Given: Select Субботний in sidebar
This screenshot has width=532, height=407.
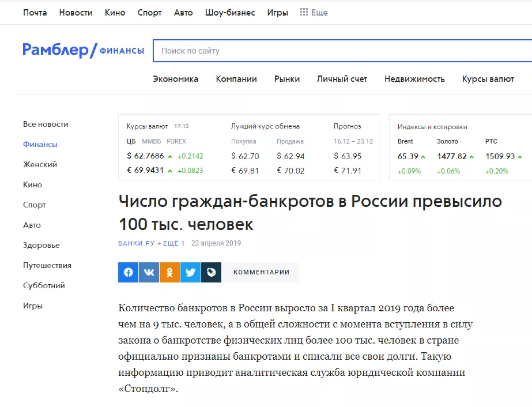Looking at the screenshot, I should click(x=44, y=285).
